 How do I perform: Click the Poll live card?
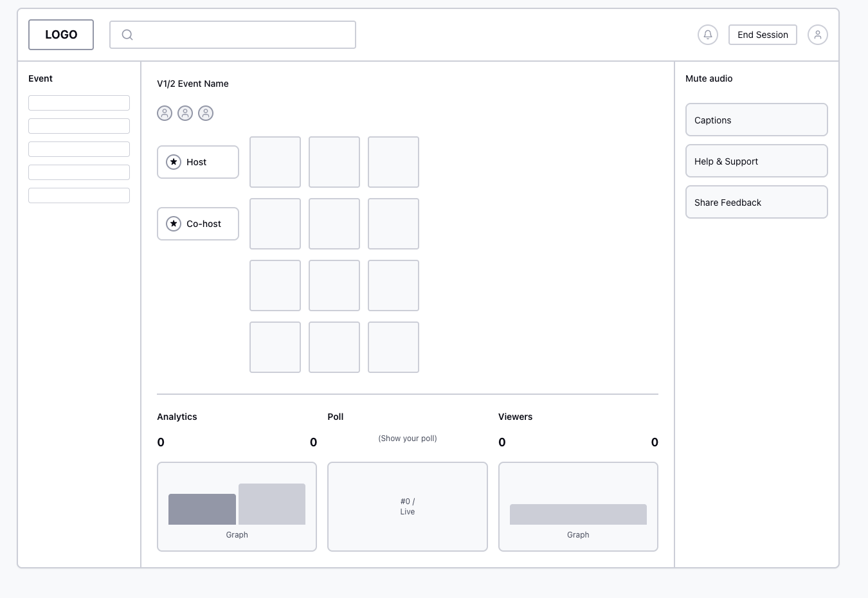408,507
